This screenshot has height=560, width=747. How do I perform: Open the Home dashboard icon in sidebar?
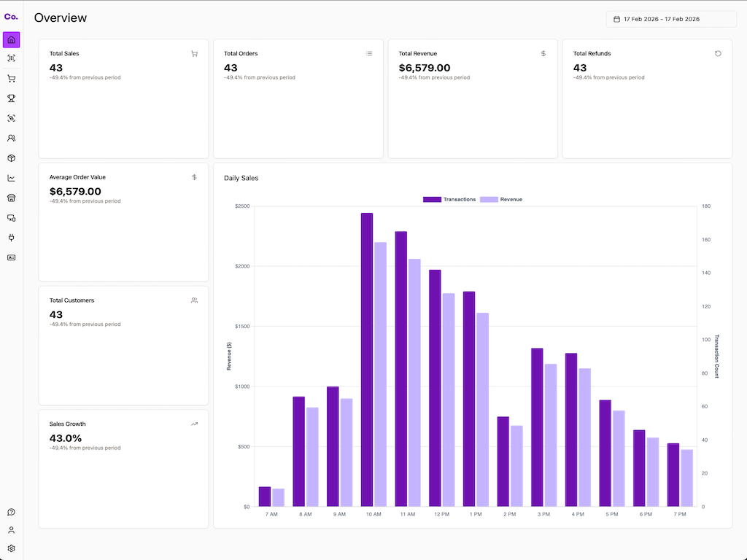[11, 40]
